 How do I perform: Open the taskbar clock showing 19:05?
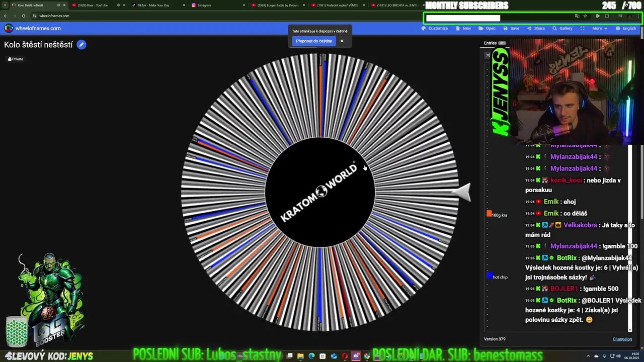(x=631, y=356)
